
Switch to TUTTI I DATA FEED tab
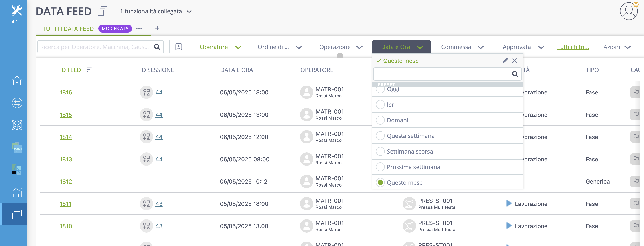68,29
